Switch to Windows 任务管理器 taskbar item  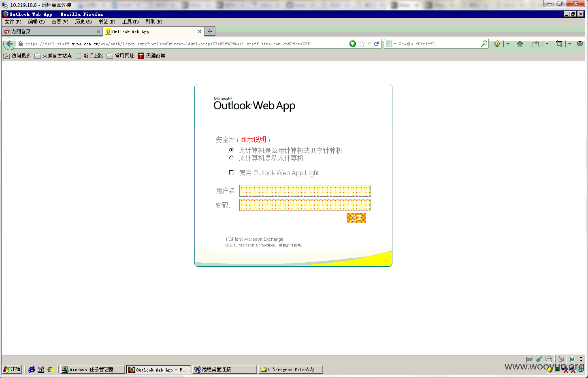(92, 370)
